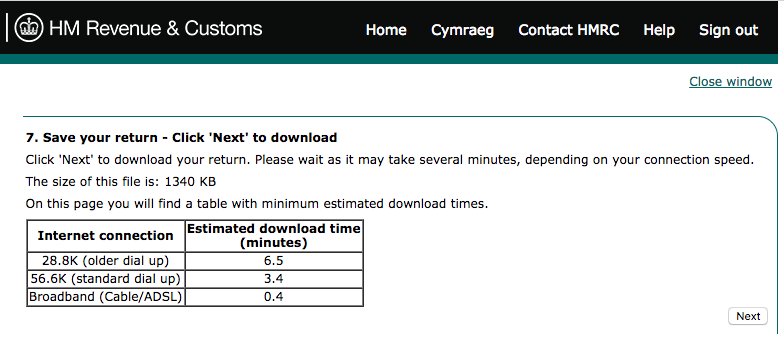Select the 'Broadband (Cable/ADSL)' cell
The height and width of the screenshot is (362, 784).
click(x=106, y=297)
